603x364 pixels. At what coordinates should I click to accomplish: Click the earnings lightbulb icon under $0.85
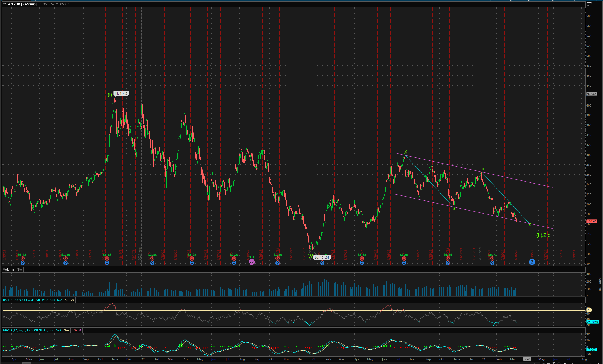[362, 263]
